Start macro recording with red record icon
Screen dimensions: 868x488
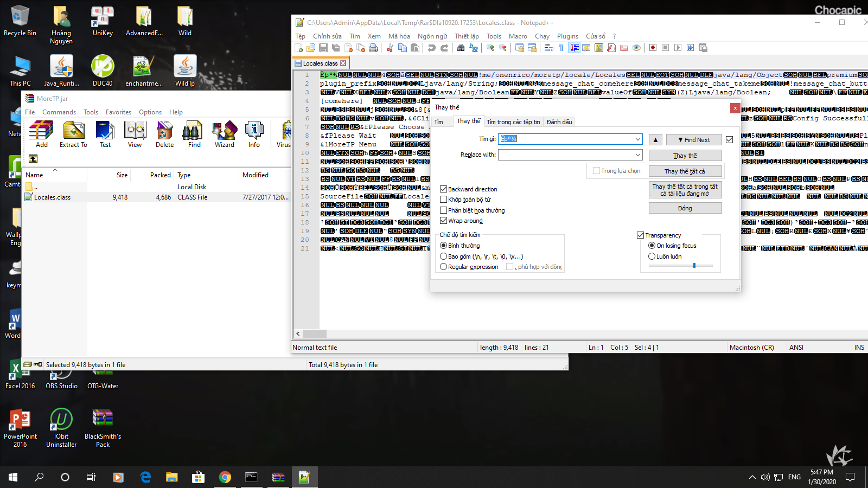point(653,48)
